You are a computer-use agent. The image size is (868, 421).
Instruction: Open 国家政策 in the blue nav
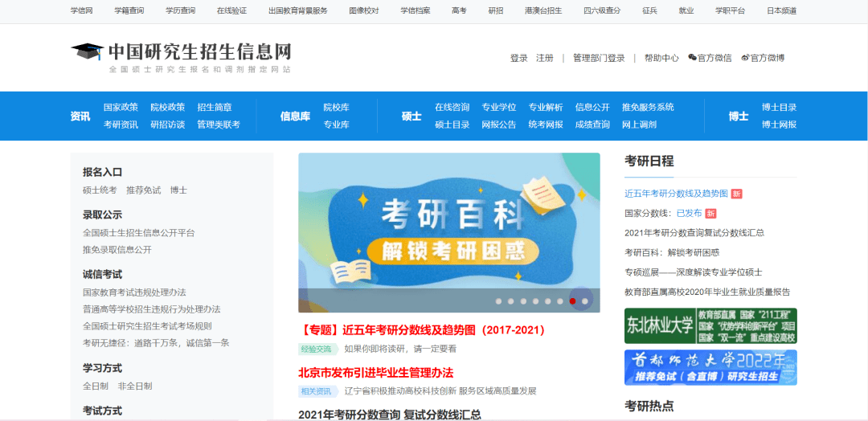tap(121, 107)
